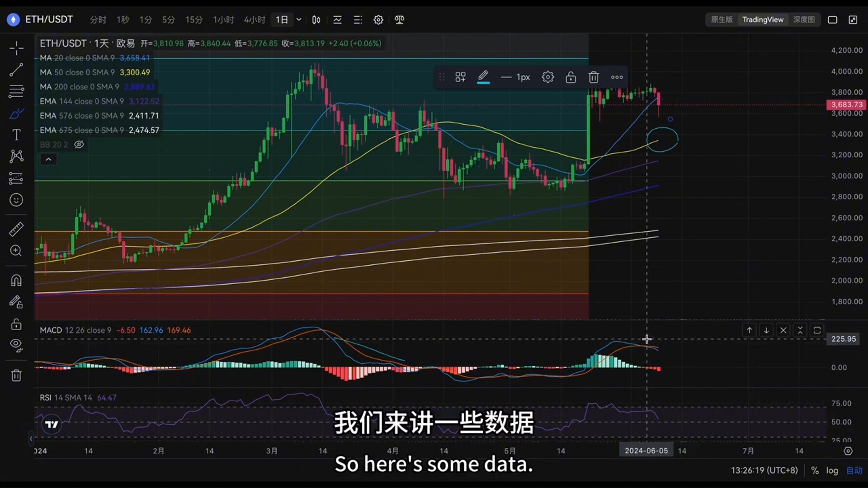Collapse the MACD pane
This screenshot has height=488, width=868.
pyautogui.click(x=800, y=330)
